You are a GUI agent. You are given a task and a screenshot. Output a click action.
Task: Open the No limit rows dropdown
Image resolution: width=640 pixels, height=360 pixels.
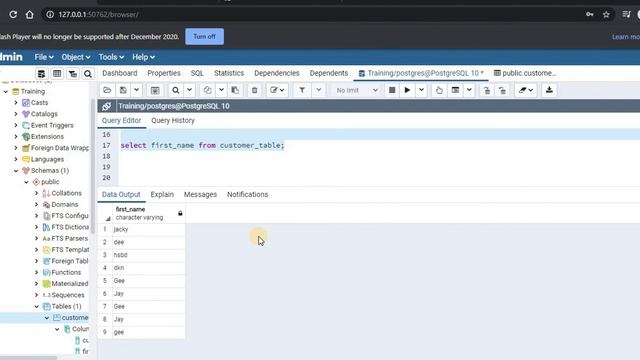(x=356, y=90)
